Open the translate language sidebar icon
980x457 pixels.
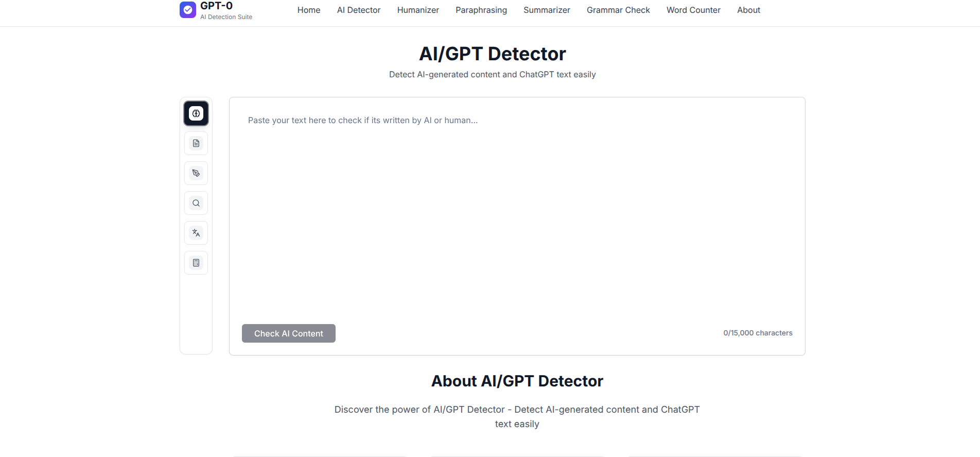coord(196,233)
